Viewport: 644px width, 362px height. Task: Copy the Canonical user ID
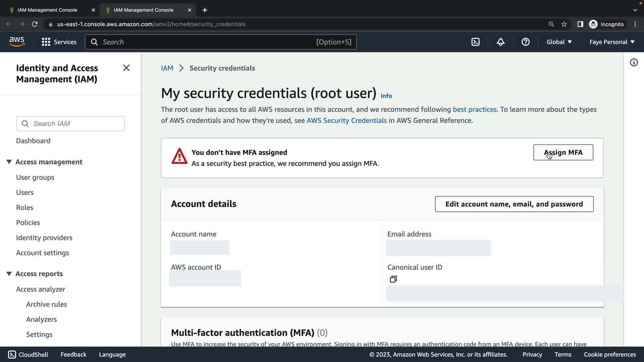click(x=393, y=279)
